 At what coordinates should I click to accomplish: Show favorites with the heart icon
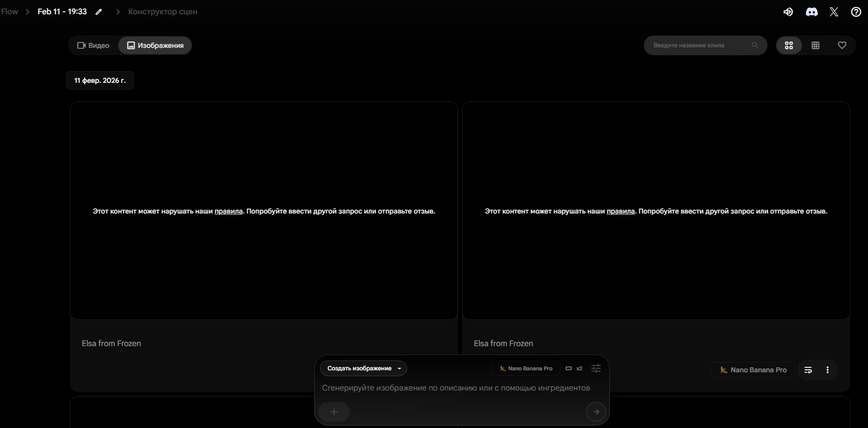tap(842, 45)
